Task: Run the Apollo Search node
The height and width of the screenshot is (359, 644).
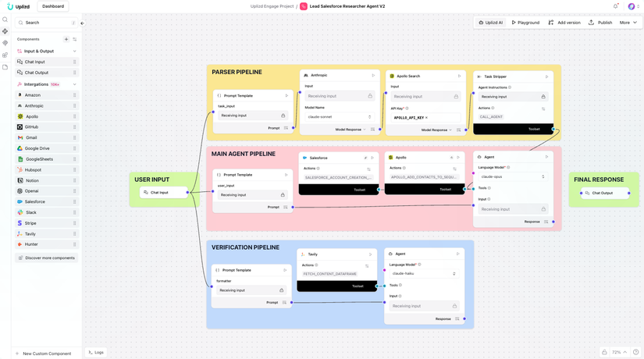Action: [x=459, y=76]
